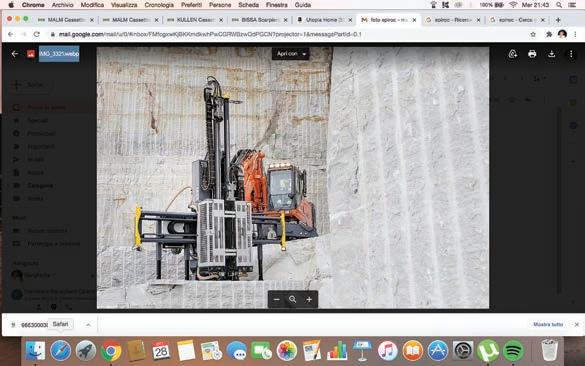
Task: Print the image with printer icon
Action: tap(532, 54)
